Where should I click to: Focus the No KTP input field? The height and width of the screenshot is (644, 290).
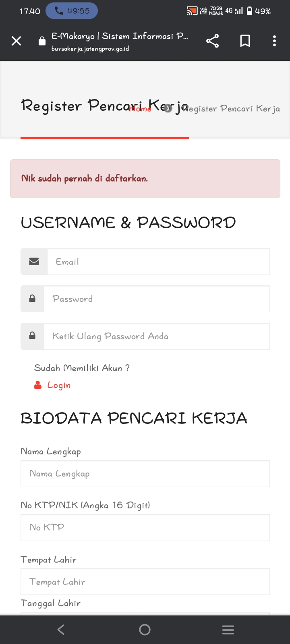point(145,527)
